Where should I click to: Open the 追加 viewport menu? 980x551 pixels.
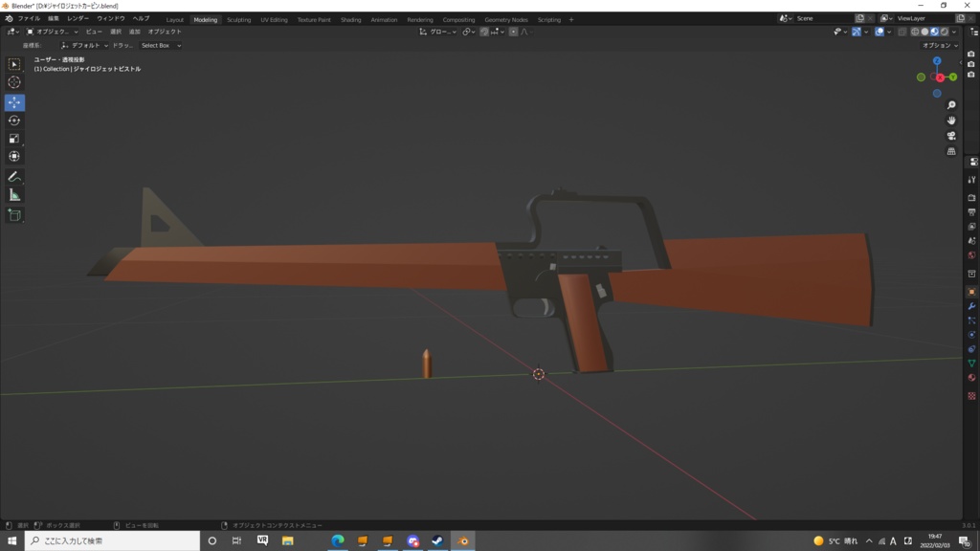[134, 32]
